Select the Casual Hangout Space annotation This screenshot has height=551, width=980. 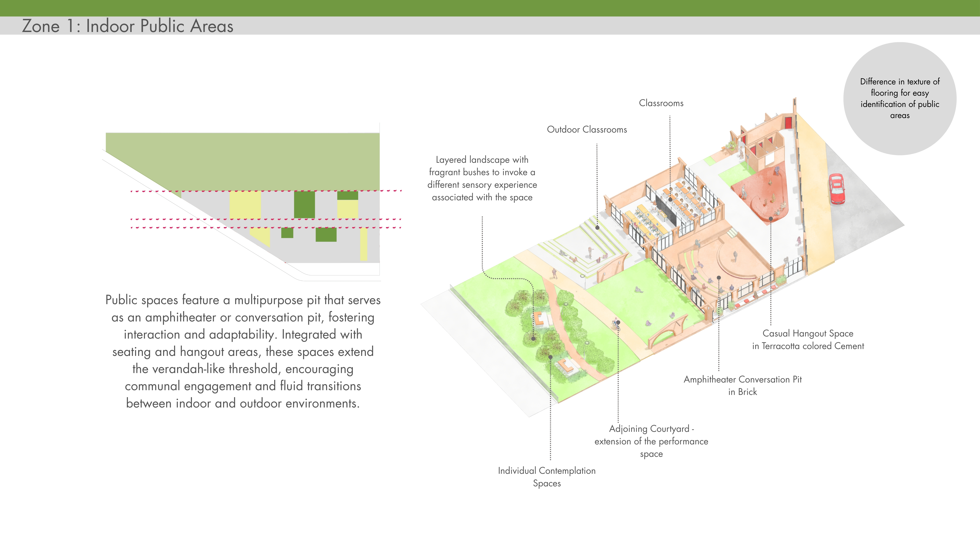point(808,340)
